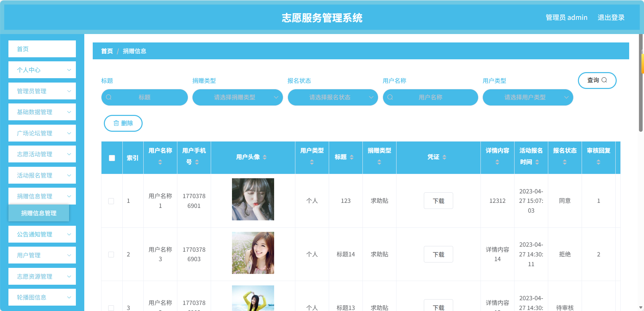
Task: Open 请选择用户类型 dropdown
Action: [x=528, y=97]
